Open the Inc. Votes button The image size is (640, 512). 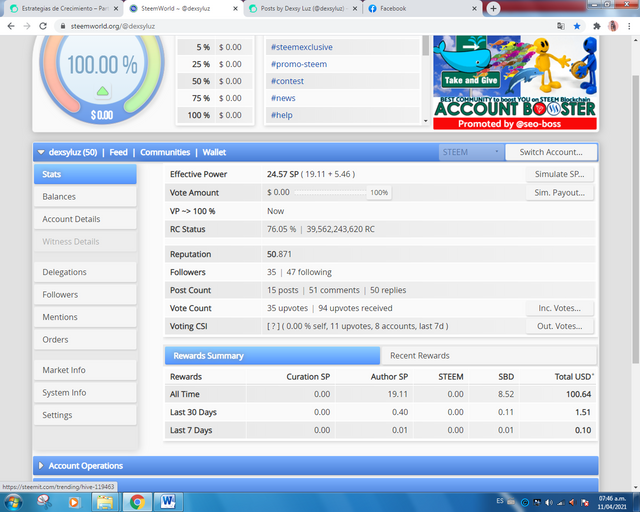[x=560, y=308]
